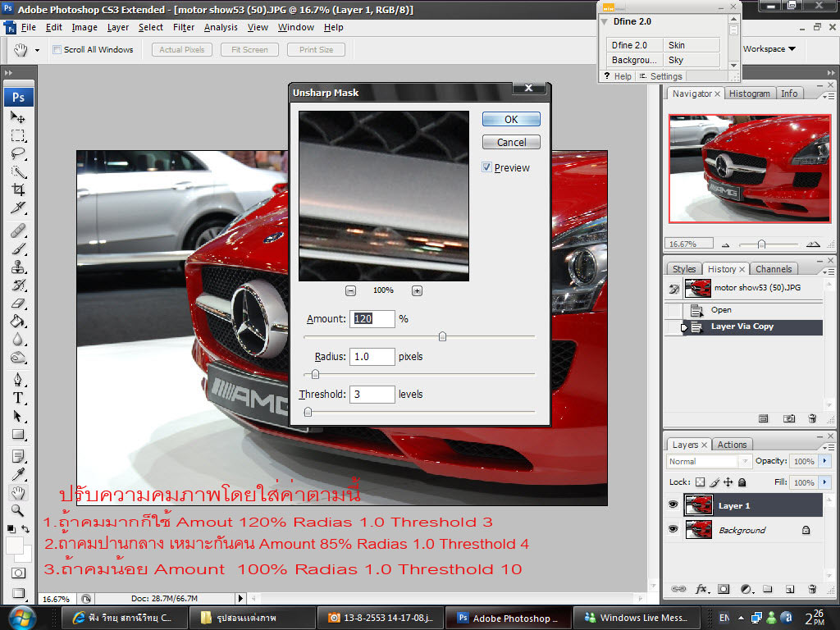Toggle lock all padlock beside Lock label
This screenshot has height=630, width=840.
pos(742,482)
